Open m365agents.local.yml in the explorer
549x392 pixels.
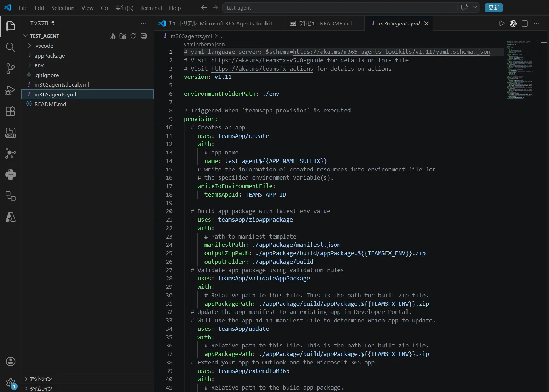pos(87,84)
